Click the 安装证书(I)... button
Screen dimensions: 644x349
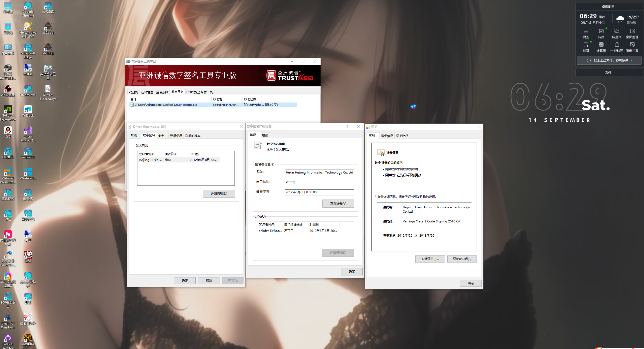click(x=430, y=259)
